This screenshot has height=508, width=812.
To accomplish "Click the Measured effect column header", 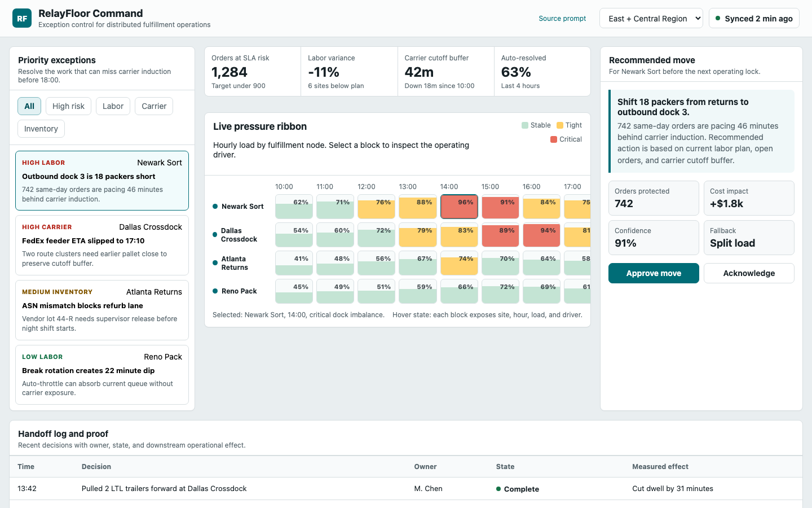I will [x=660, y=467].
